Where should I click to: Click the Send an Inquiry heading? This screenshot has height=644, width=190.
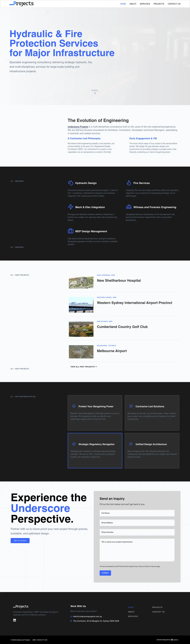(x=112, y=499)
